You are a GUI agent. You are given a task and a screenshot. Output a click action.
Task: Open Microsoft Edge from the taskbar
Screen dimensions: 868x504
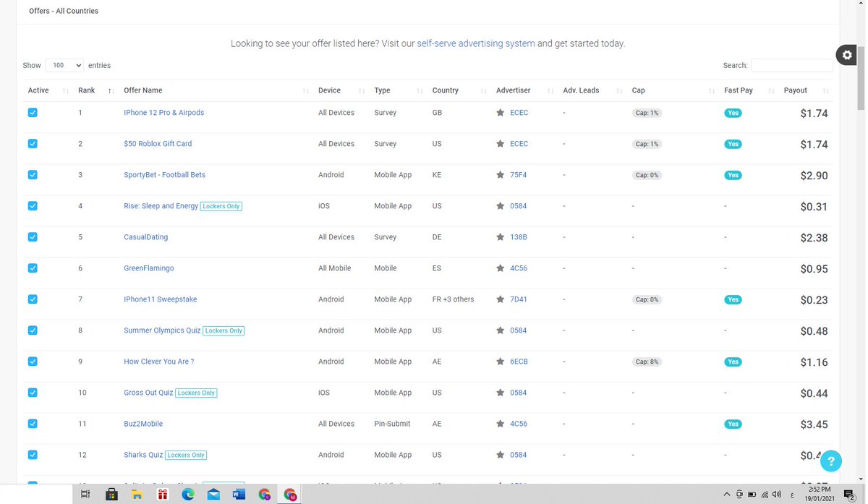[188, 495]
